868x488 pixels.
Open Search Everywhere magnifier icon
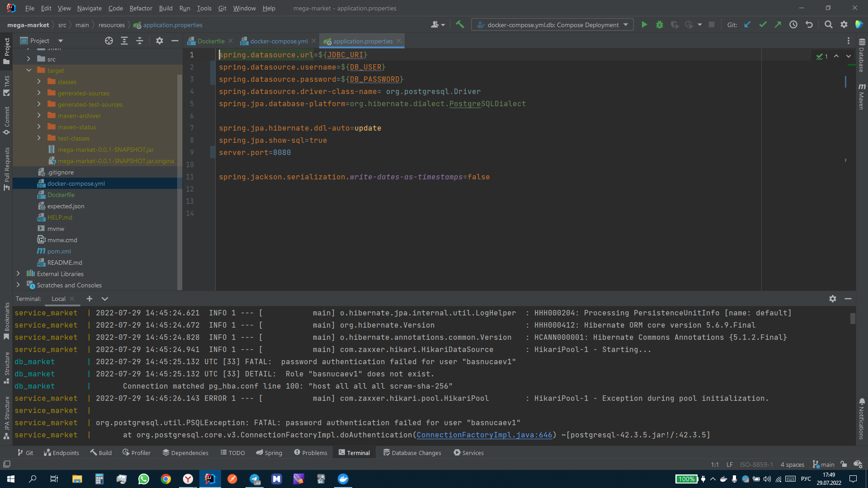tap(828, 25)
